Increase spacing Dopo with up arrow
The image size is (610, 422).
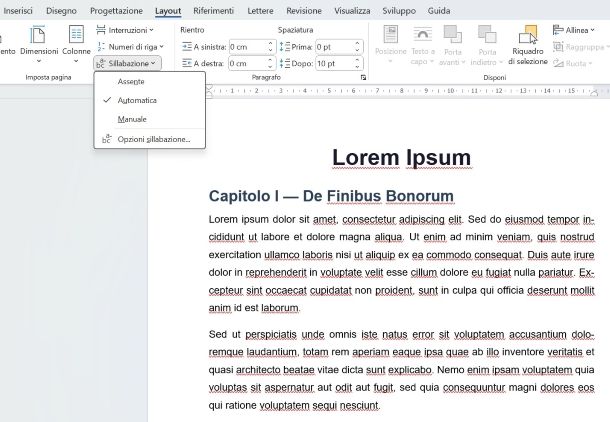tap(358, 60)
